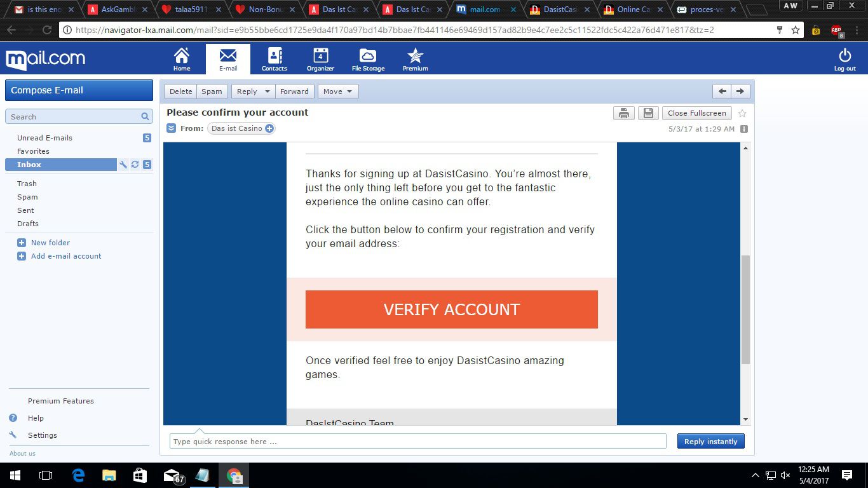Viewport: 868px width, 488px height.
Task: Click the VERIFY ACCOUNT button
Action: click(452, 309)
